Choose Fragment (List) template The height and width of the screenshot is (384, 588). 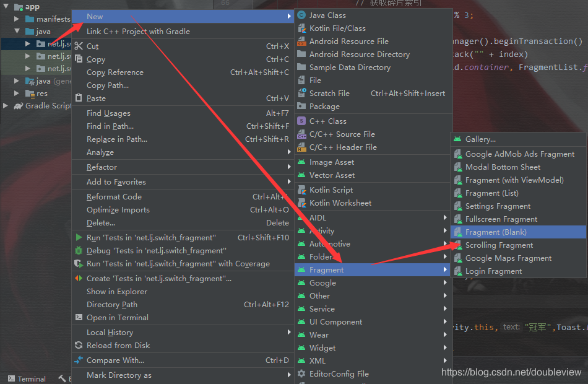(x=518, y=193)
